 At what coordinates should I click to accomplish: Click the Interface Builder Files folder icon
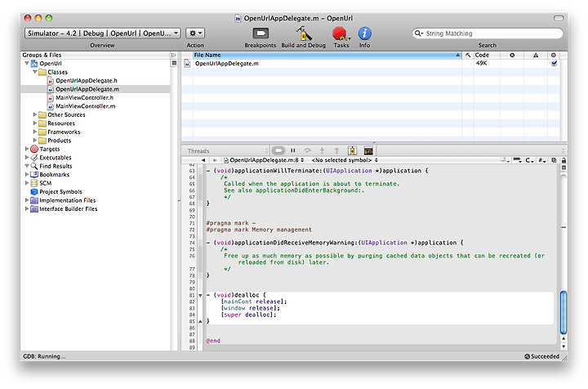[34, 209]
